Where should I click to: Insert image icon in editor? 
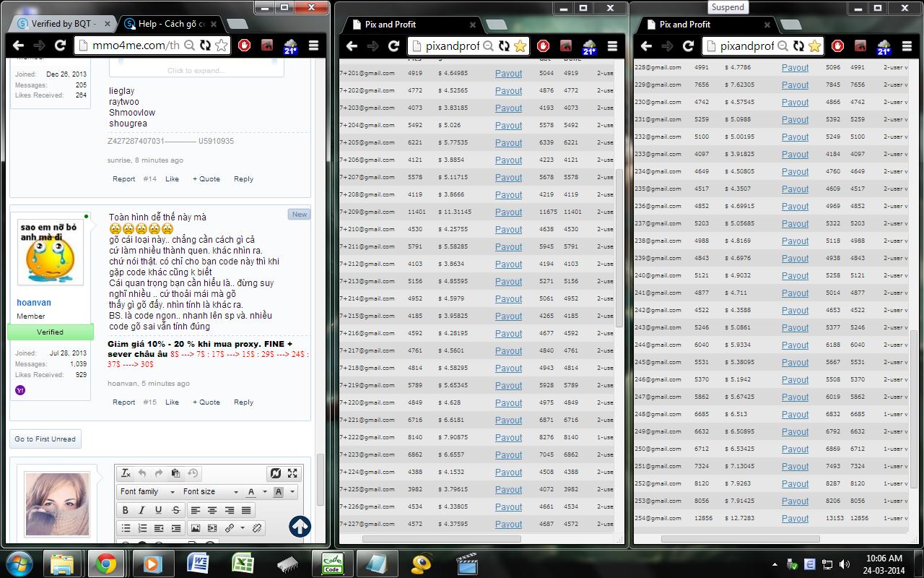coord(196,528)
